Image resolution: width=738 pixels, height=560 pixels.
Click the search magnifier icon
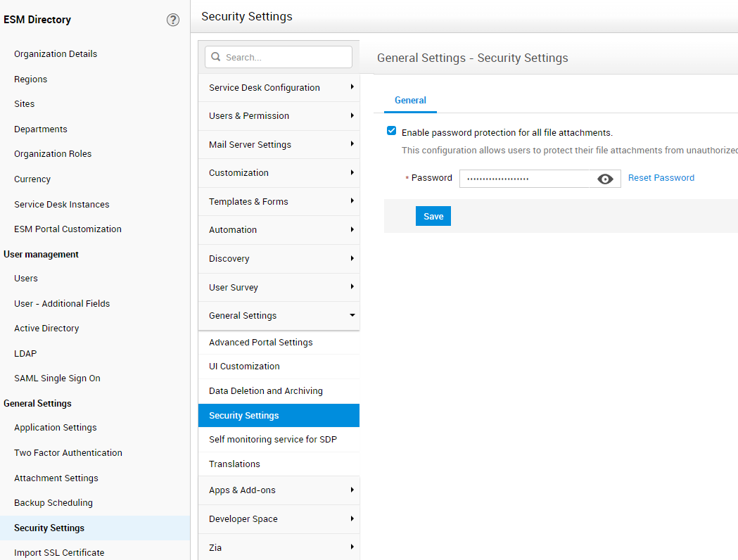tap(216, 57)
